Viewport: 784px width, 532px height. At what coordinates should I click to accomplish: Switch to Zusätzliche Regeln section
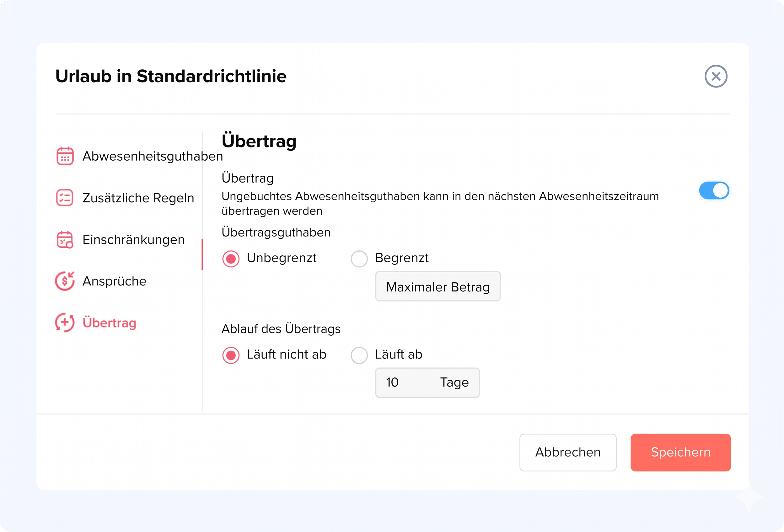pos(138,198)
